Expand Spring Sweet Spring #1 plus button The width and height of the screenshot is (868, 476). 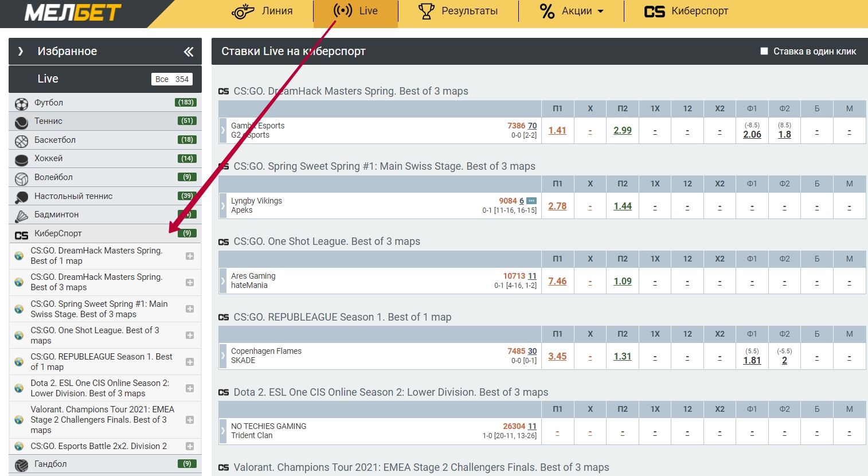pos(190,309)
